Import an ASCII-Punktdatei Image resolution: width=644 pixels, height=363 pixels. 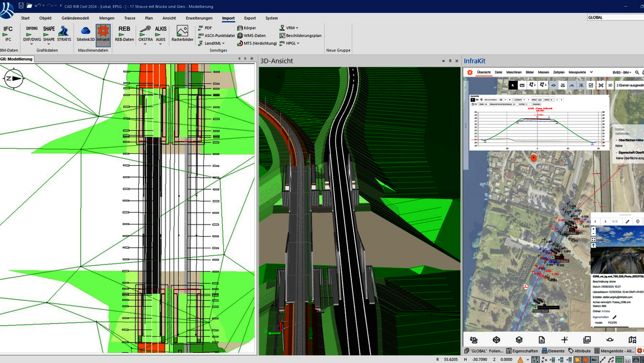point(216,36)
